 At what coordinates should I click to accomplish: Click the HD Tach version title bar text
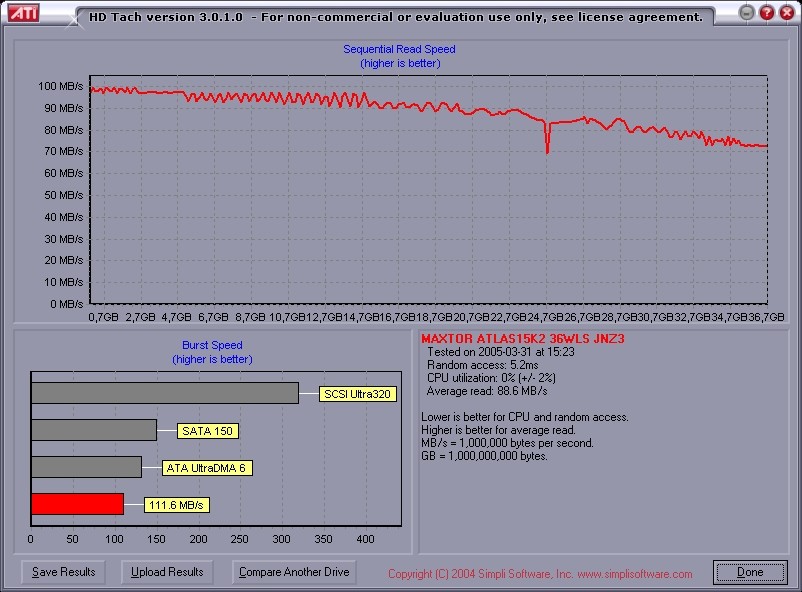(x=396, y=17)
